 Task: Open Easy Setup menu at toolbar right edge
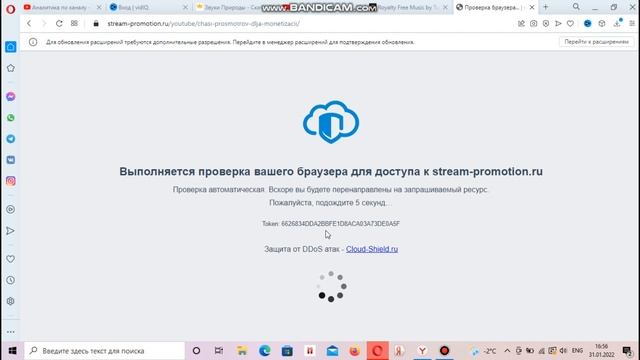(632, 24)
